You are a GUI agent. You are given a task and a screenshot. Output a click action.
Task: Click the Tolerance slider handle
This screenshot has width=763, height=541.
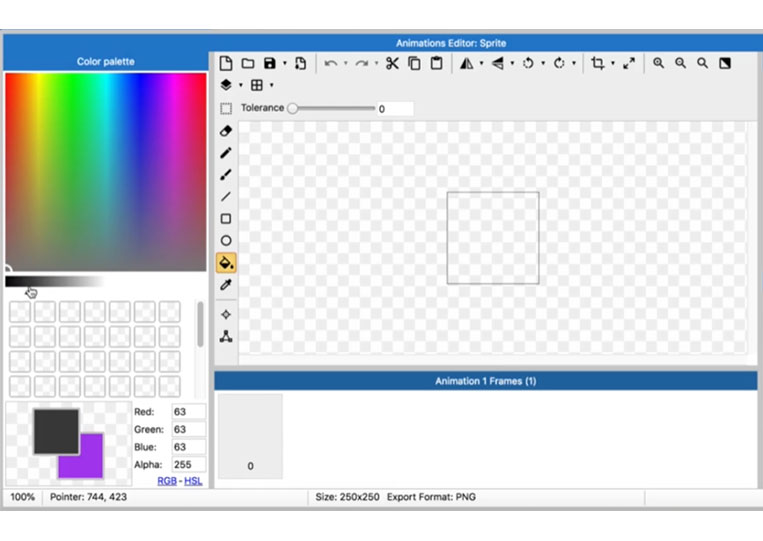pos(292,108)
